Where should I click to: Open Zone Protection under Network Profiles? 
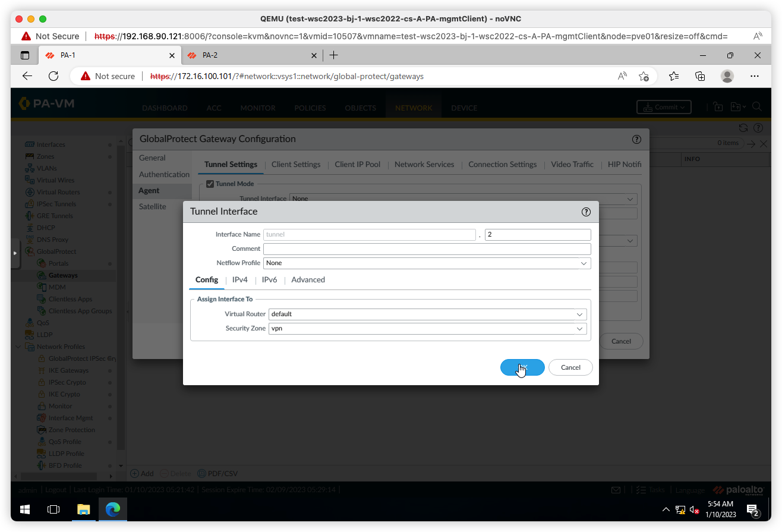point(71,430)
